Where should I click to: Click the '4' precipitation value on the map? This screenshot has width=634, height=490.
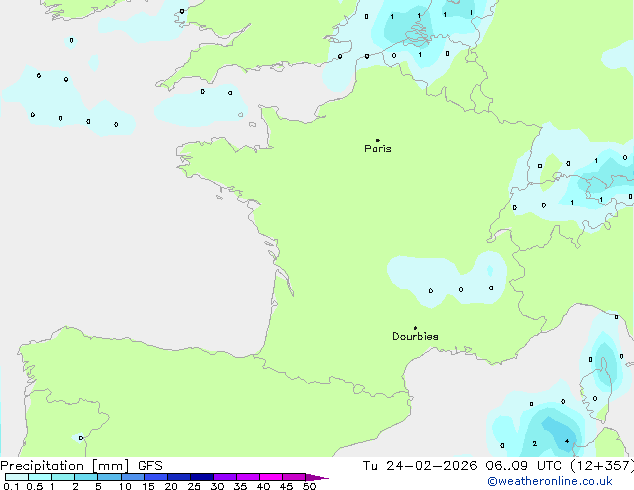point(567,441)
